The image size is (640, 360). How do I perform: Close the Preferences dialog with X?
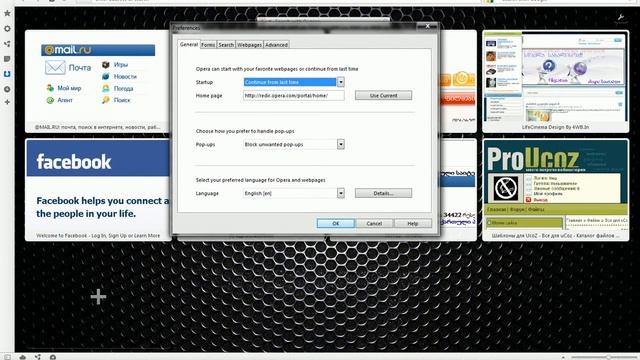pos(427,26)
